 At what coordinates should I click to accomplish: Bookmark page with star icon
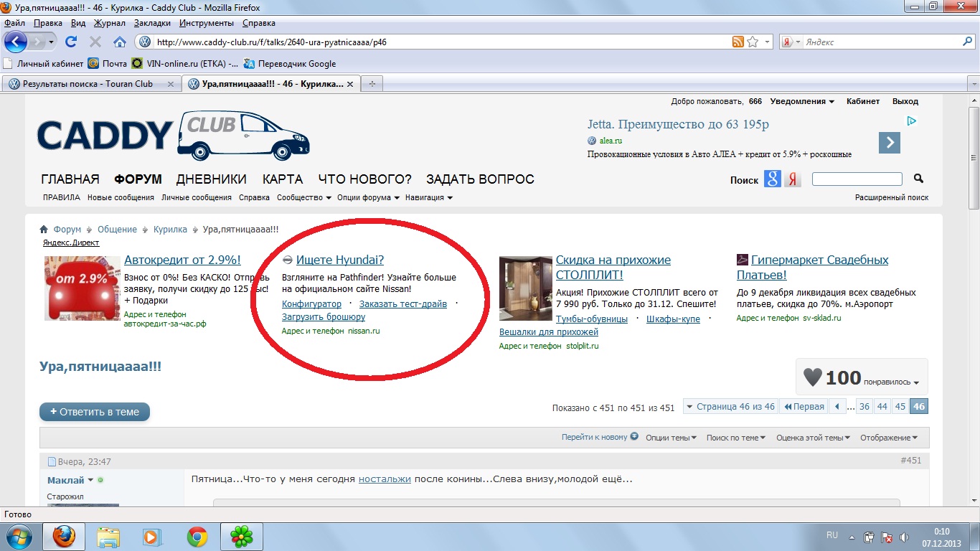click(753, 42)
